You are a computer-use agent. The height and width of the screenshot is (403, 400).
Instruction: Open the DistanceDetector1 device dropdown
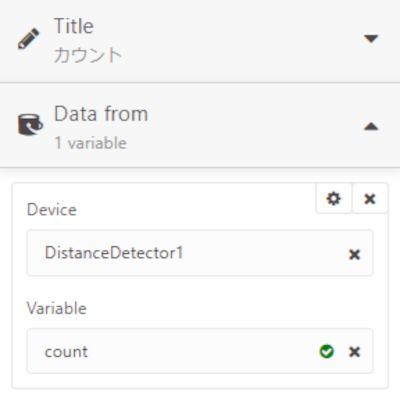tap(200, 253)
